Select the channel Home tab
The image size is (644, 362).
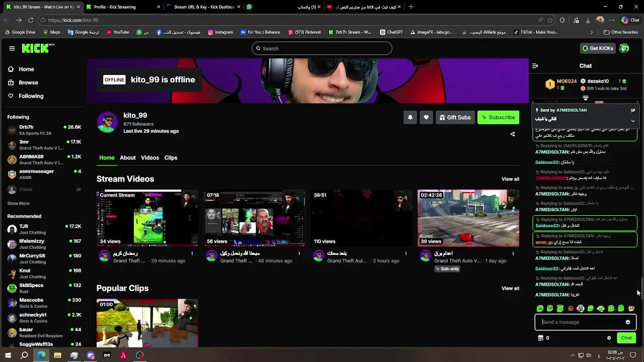pyautogui.click(x=107, y=158)
